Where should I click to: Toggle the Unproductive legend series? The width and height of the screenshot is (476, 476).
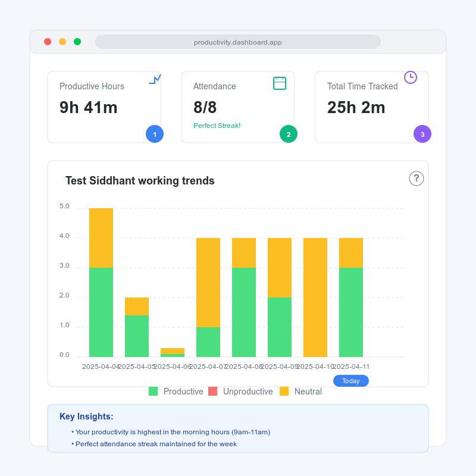coord(240,392)
